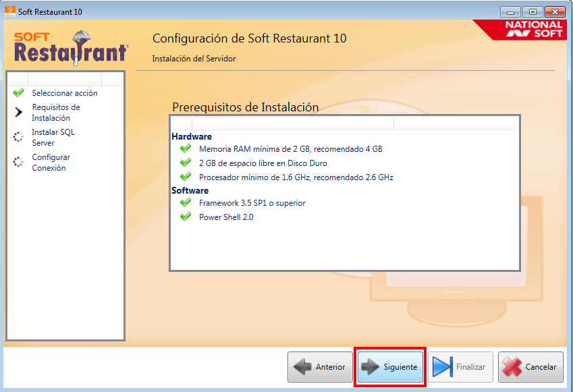Click the Configuración de Soft Restaurant 10 heading
The height and width of the screenshot is (392, 573).
coord(249,38)
